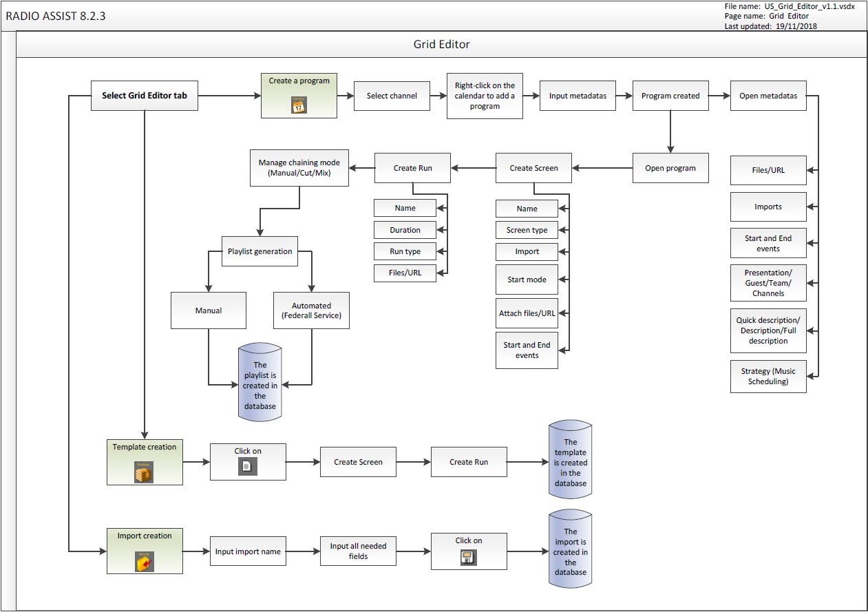This screenshot has height=612, width=868.
Task: Click the boxes icon under Template creation
Action: click(143, 472)
